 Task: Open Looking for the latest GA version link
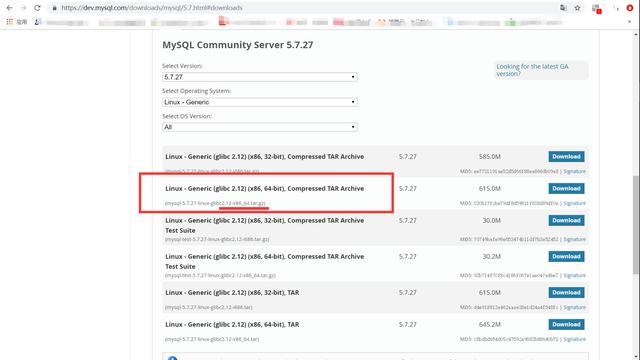click(x=532, y=70)
